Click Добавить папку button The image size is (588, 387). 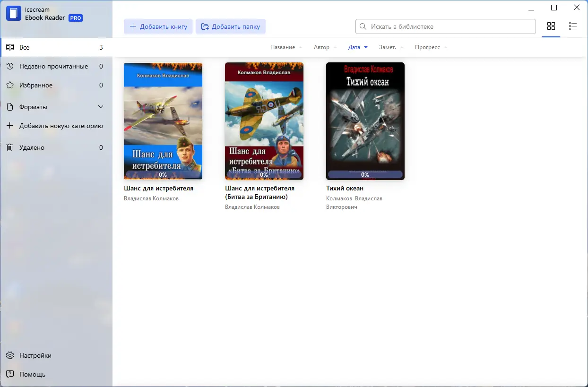pyautogui.click(x=231, y=26)
